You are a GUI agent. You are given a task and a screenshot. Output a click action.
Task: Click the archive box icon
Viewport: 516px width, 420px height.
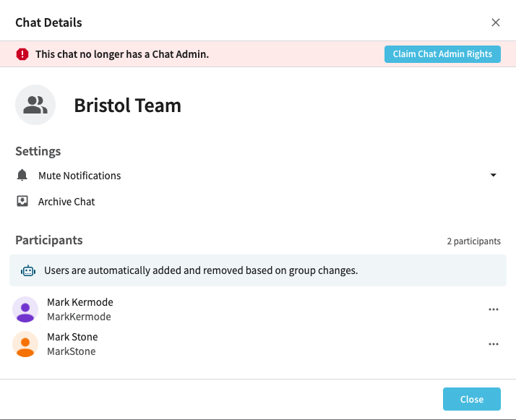pos(22,201)
